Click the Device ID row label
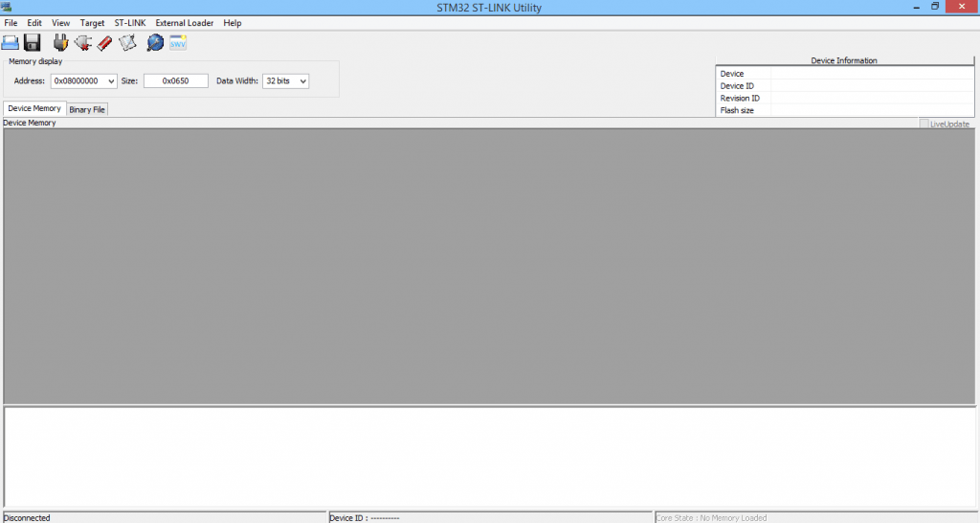Viewport: 980px width, 523px height. tap(737, 85)
